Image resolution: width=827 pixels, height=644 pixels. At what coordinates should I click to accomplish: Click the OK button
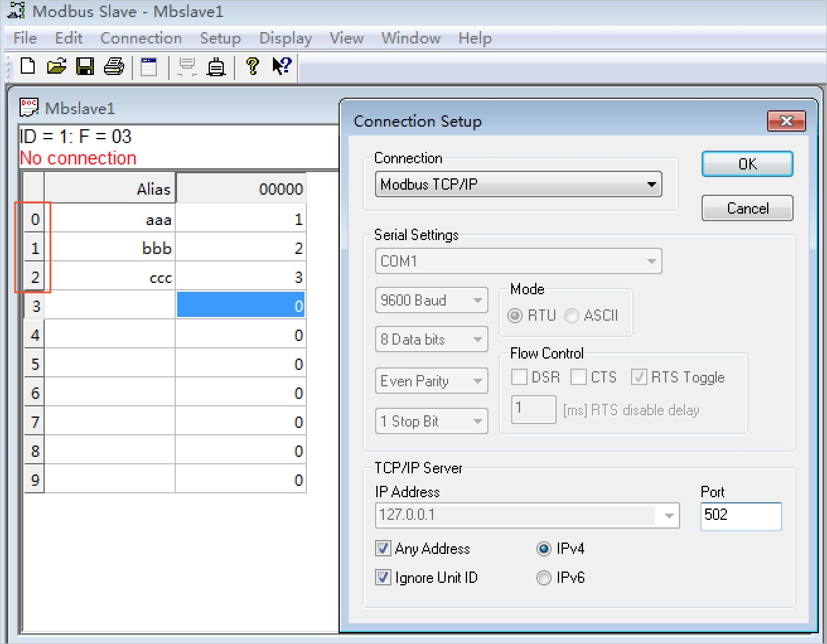748,164
